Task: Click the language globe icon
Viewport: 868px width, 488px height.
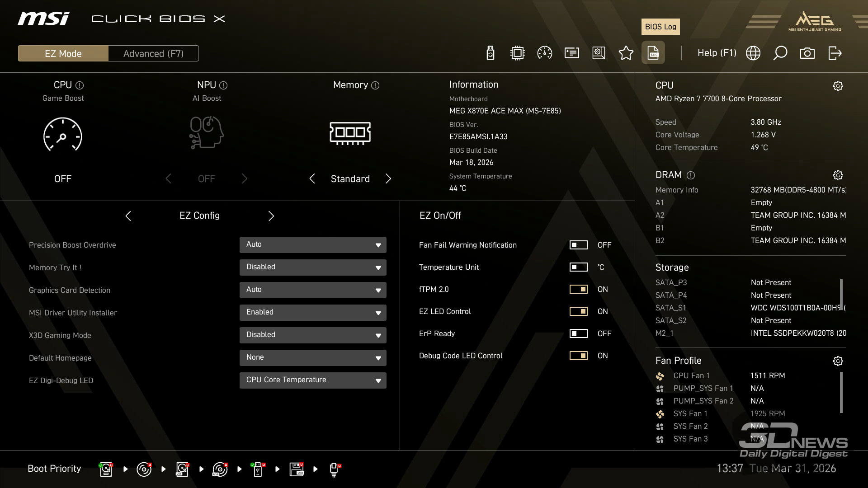Action: coord(753,53)
